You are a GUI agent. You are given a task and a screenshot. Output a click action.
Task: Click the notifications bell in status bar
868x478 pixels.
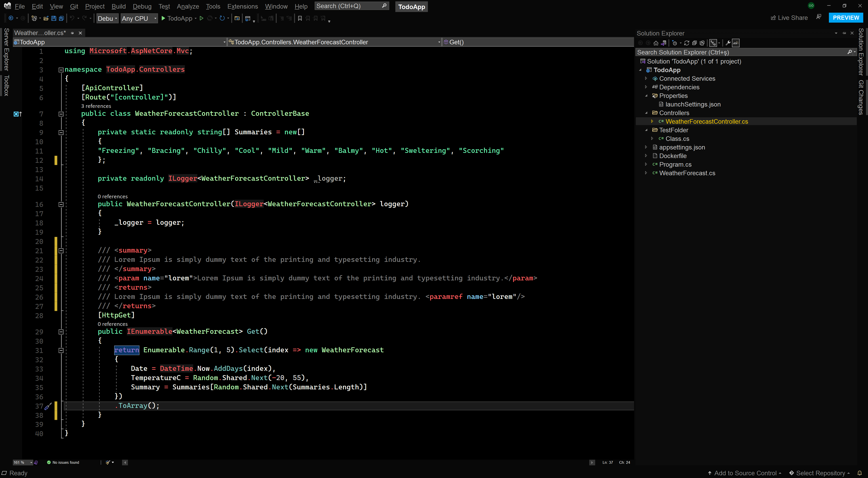pyautogui.click(x=860, y=473)
